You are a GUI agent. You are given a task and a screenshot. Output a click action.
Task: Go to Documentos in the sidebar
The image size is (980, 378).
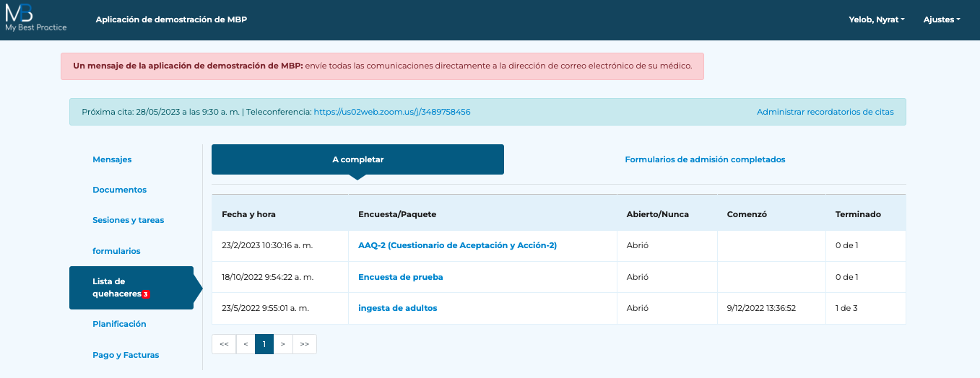click(x=119, y=190)
